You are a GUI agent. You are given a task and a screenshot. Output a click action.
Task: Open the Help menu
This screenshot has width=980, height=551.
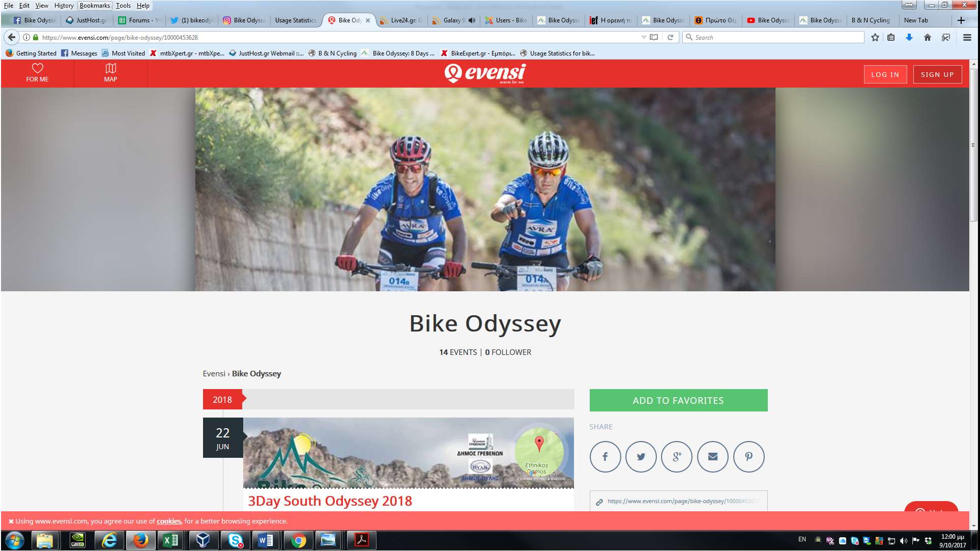click(x=143, y=6)
